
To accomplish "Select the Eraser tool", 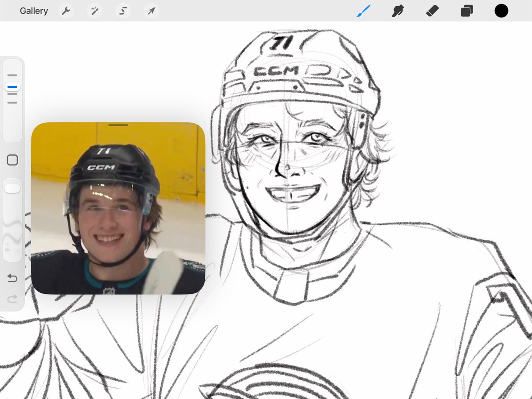I will (x=432, y=11).
